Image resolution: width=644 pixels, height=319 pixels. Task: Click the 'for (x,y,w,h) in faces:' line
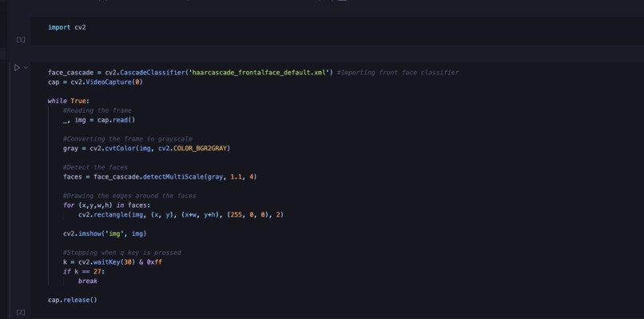(107, 205)
